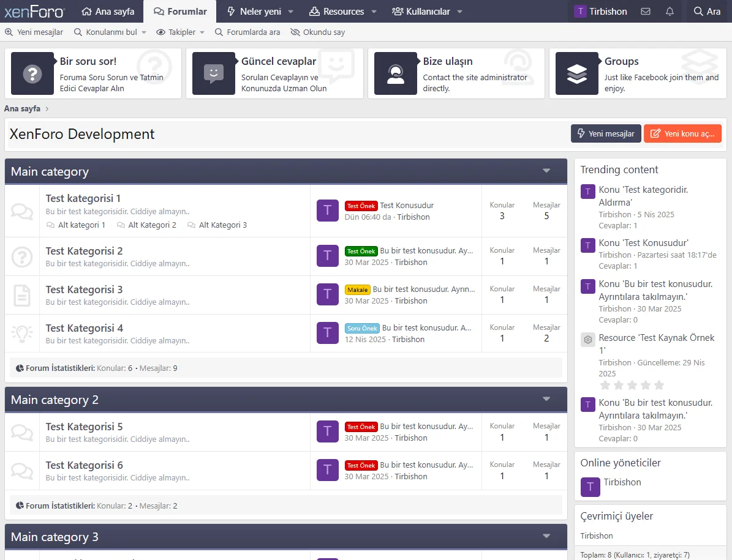This screenshot has height=560, width=732.
Task: Click the xenForo logo
Action: [x=34, y=12]
